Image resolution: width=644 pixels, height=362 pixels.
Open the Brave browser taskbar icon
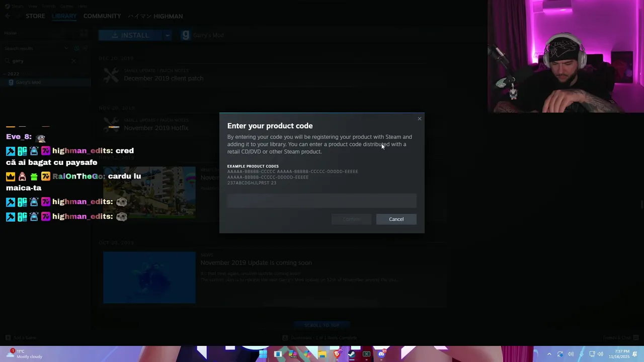pos(337,354)
